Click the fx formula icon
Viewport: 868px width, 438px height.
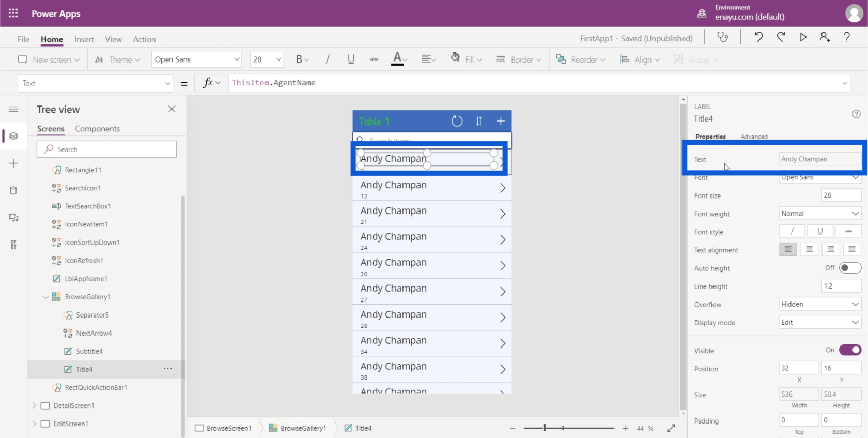208,83
